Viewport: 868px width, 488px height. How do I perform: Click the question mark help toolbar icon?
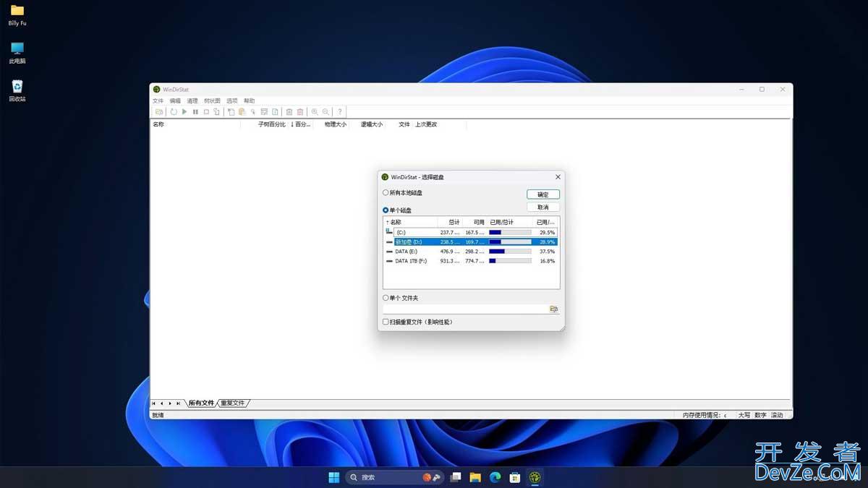(340, 112)
